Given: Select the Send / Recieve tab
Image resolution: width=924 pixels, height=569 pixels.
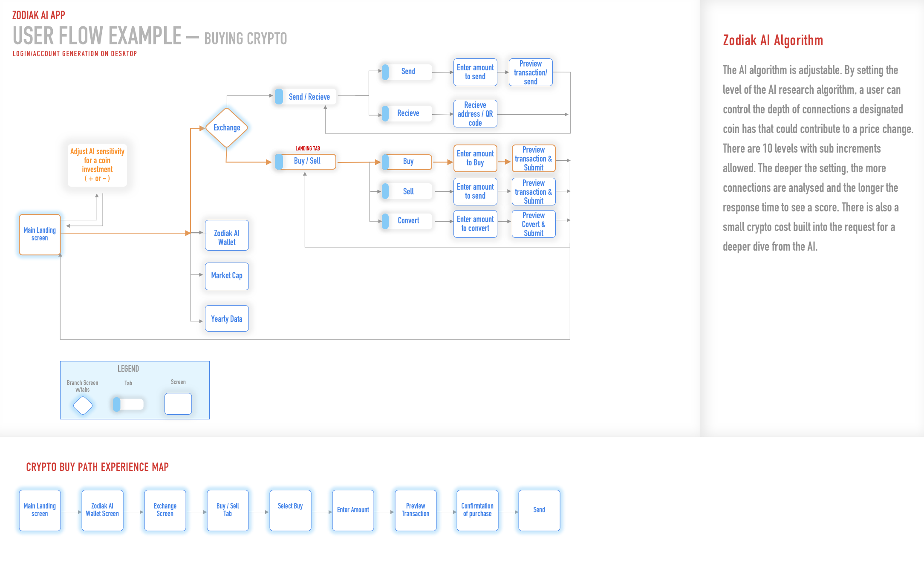Looking at the screenshot, I should click(306, 97).
